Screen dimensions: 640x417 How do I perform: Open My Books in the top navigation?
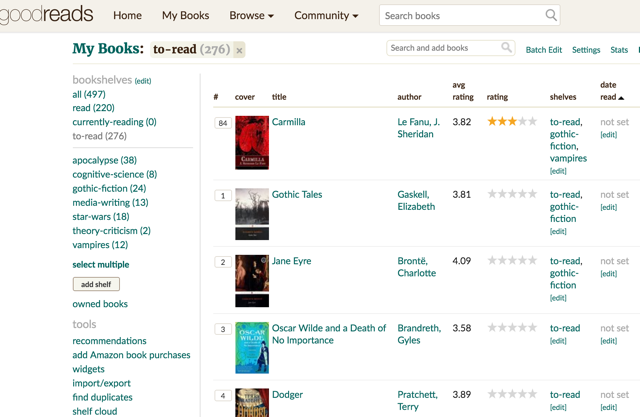pos(185,16)
